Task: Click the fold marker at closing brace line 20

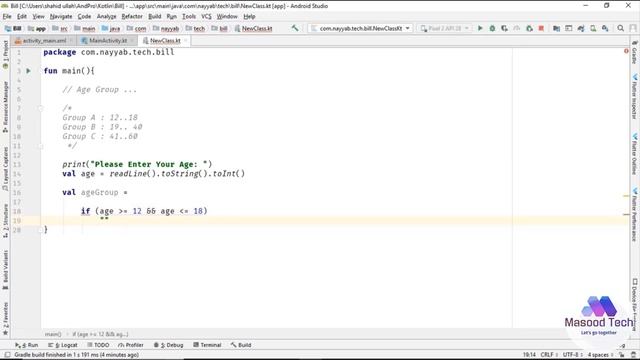Action: (40, 230)
